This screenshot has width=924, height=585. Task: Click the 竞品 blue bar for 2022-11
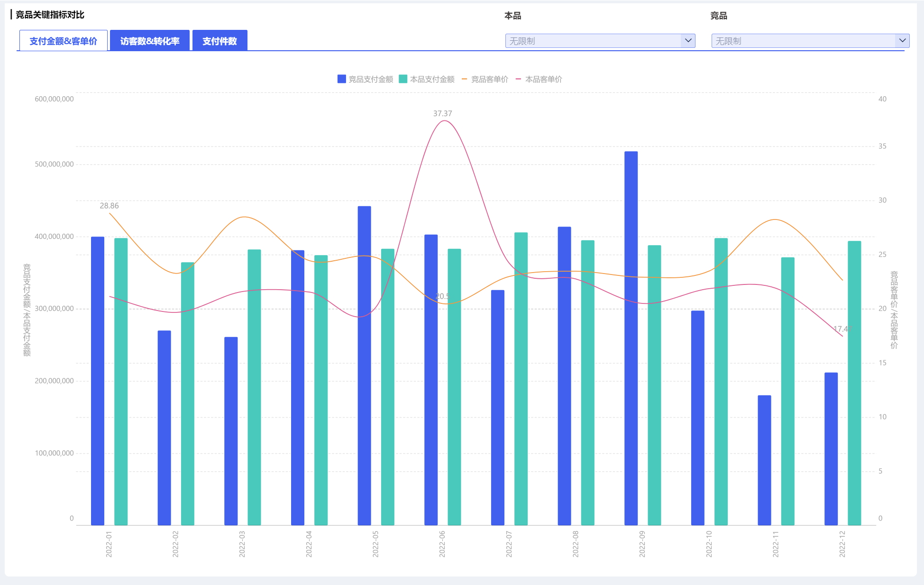coord(764,460)
